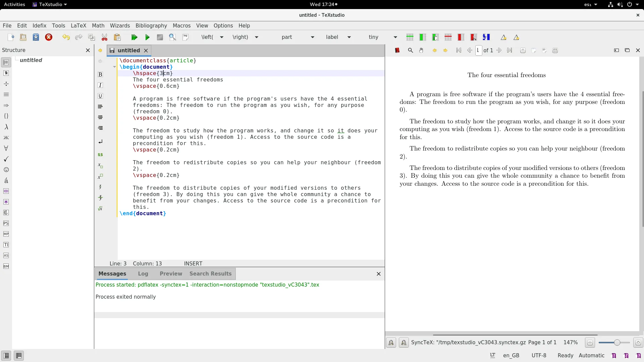Click the Compile single green arrow
Image resolution: width=644 pixels, height=362 pixels.
click(147, 37)
